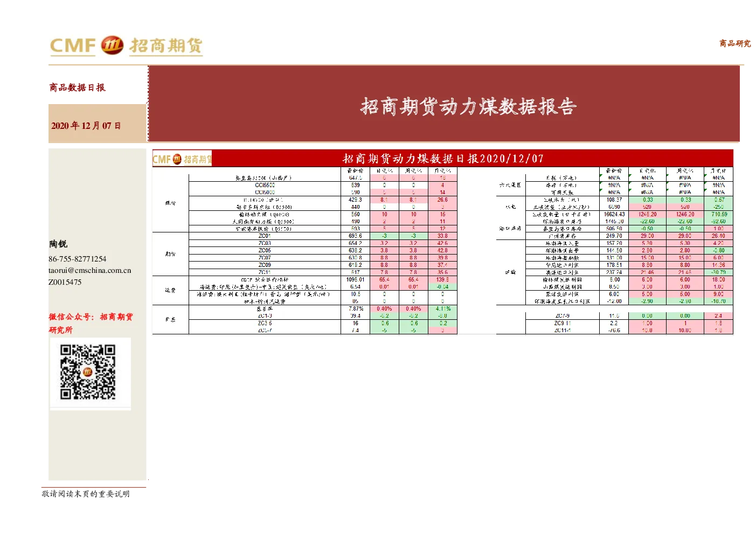The image size is (756, 535).
Task: Click the WeChat QR code image
Action: pos(88,372)
